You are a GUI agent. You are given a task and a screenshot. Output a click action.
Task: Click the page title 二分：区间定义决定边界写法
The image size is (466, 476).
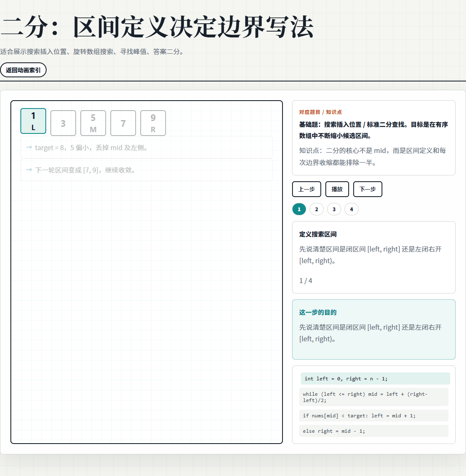click(157, 27)
